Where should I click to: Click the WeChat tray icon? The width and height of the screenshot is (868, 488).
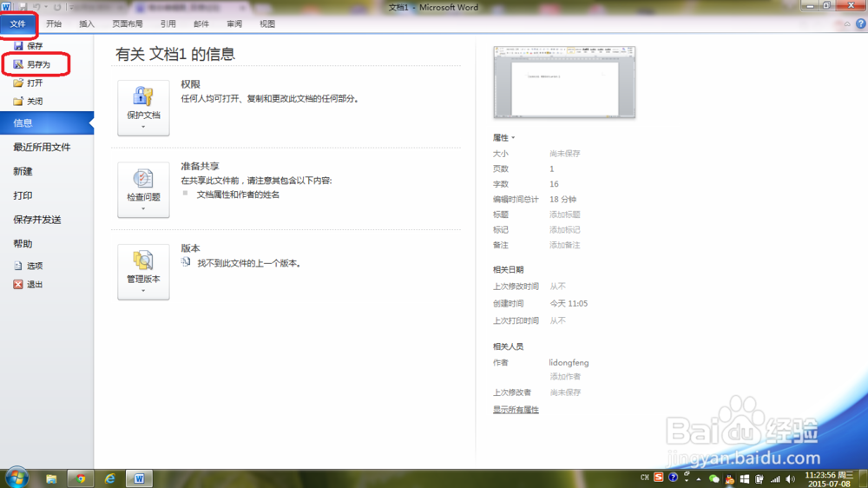(714, 479)
